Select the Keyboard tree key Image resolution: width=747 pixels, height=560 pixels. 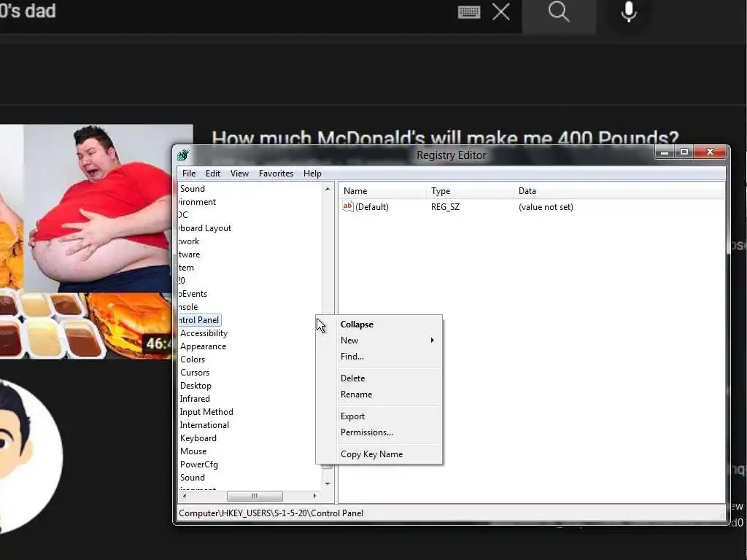coord(198,438)
